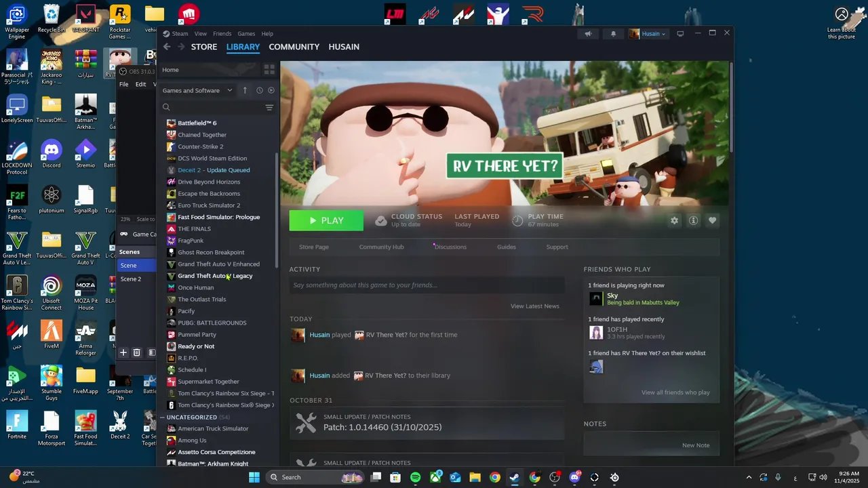Screen dimensions: 868x488
Task: Switch library to grid collections view
Action: pos(269,70)
